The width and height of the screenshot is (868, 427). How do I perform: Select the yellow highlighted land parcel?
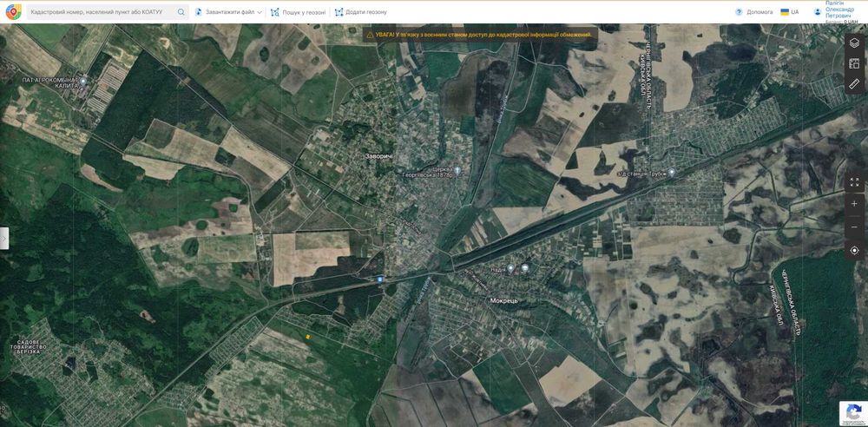point(308,336)
